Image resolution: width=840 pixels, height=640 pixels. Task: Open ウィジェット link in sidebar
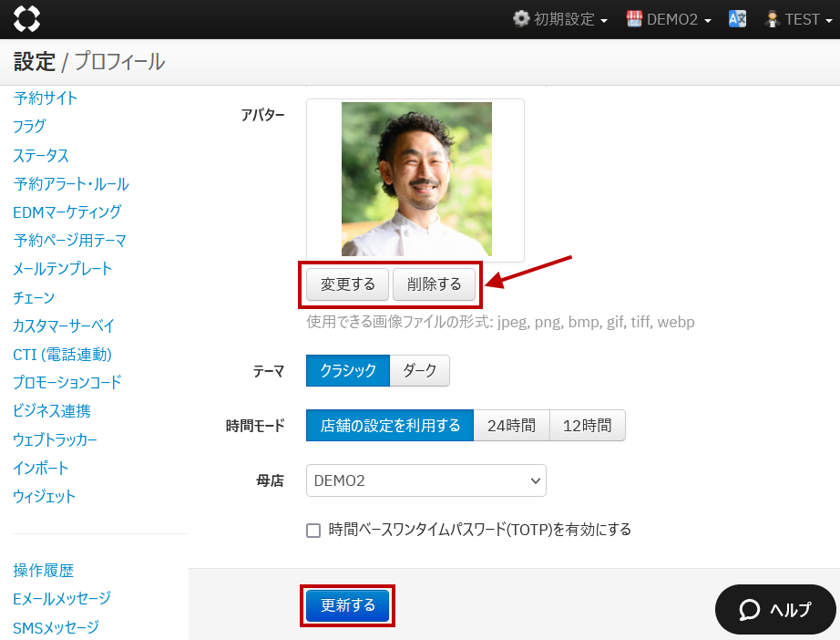coord(44,496)
